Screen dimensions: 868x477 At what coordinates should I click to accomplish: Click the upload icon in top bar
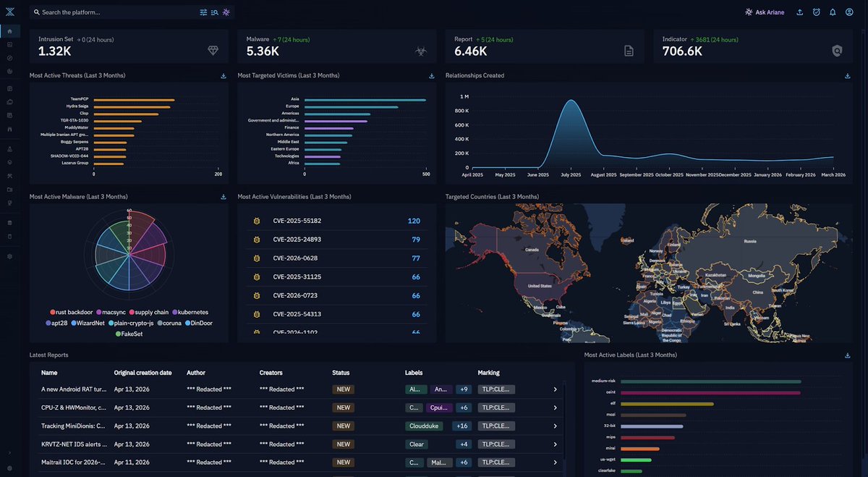(799, 12)
